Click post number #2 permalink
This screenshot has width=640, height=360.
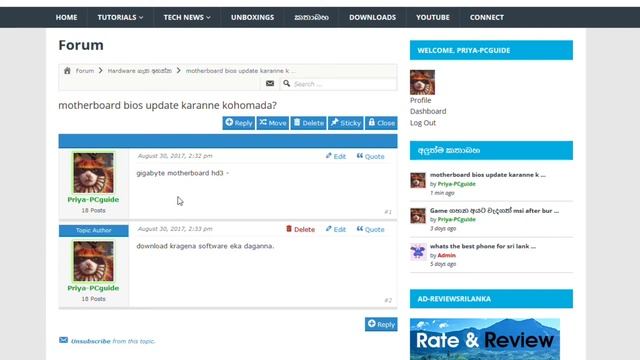388,300
